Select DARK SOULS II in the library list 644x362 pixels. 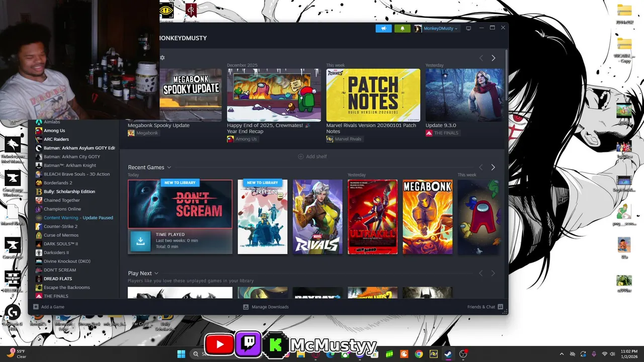pyautogui.click(x=61, y=244)
